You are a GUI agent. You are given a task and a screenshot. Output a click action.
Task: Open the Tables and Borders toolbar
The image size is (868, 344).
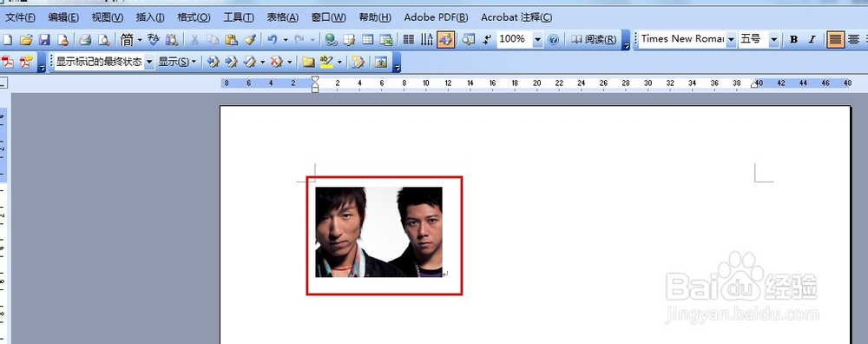pyautogui.click(x=349, y=40)
